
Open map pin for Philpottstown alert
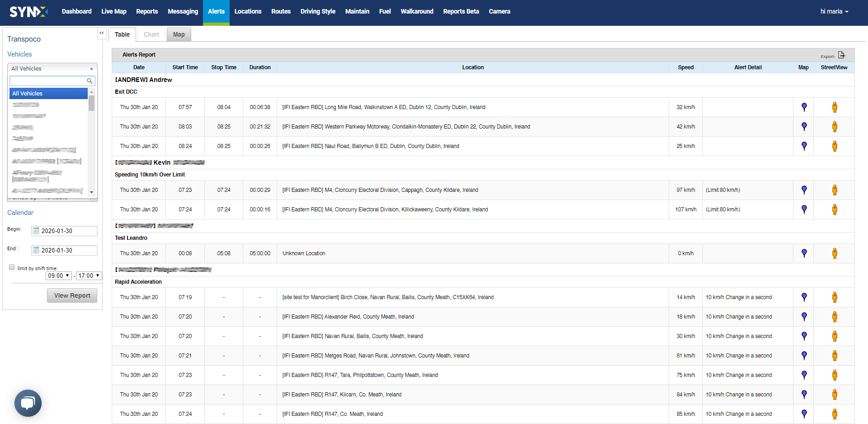(804, 375)
